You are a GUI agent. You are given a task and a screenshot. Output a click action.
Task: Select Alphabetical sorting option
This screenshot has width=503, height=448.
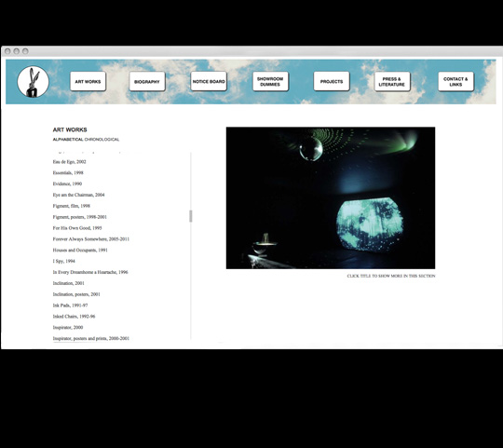coord(68,140)
